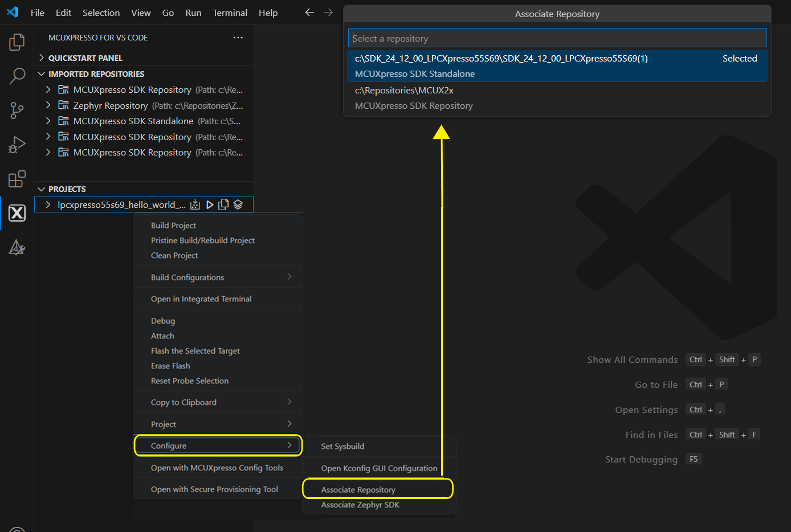Image resolution: width=791 pixels, height=532 pixels.
Task: Click the copy icon on the project row
Action: (223, 204)
